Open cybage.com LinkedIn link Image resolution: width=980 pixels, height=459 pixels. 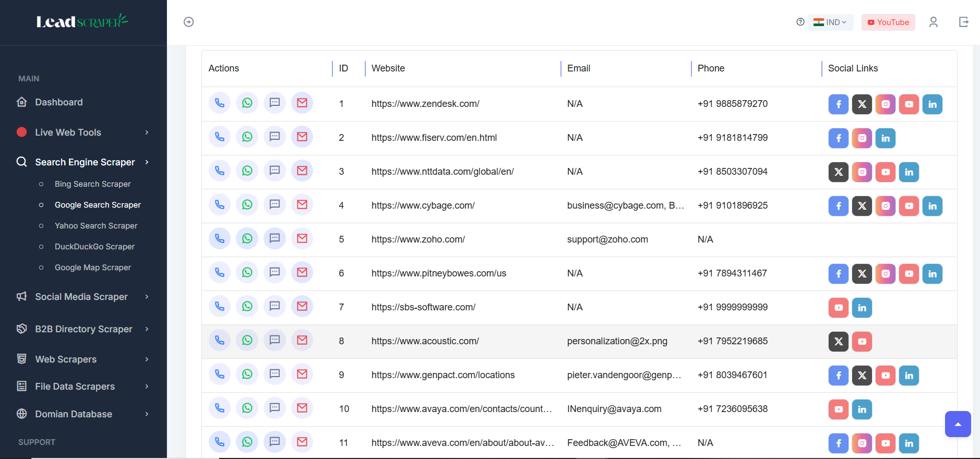[933, 206]
